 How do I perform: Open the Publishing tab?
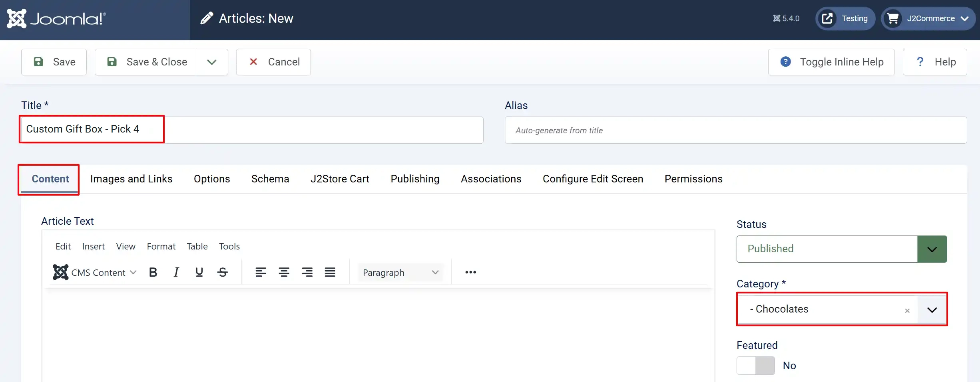(415, 179)
